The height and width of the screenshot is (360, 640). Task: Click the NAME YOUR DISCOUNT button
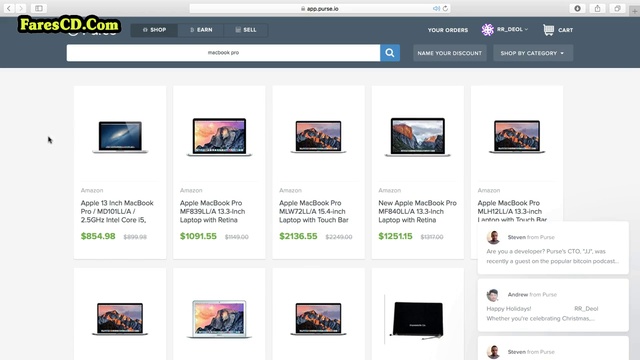(x=449, y=53)
